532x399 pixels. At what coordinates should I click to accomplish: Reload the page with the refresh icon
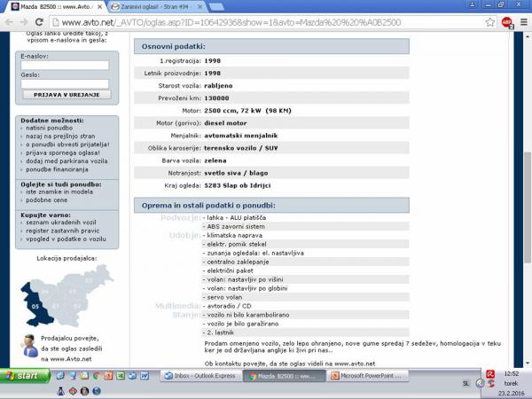tap(42, 22)
